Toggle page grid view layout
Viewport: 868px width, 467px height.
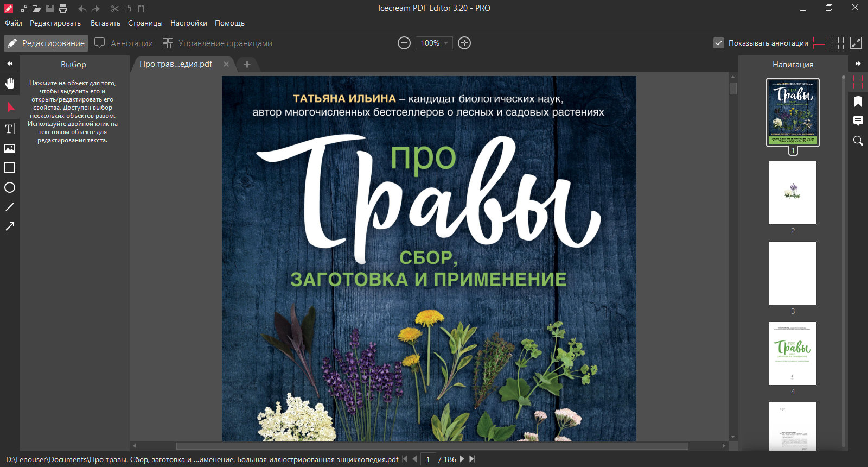(x=838, y=43)
